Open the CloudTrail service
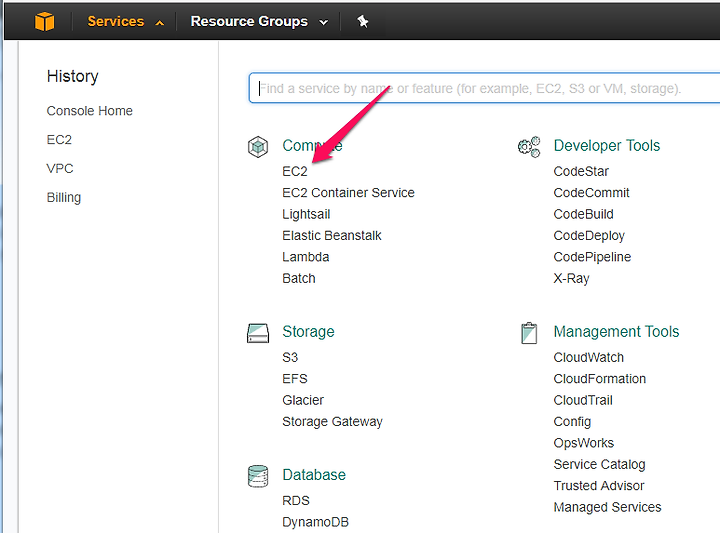 [583, 400]
